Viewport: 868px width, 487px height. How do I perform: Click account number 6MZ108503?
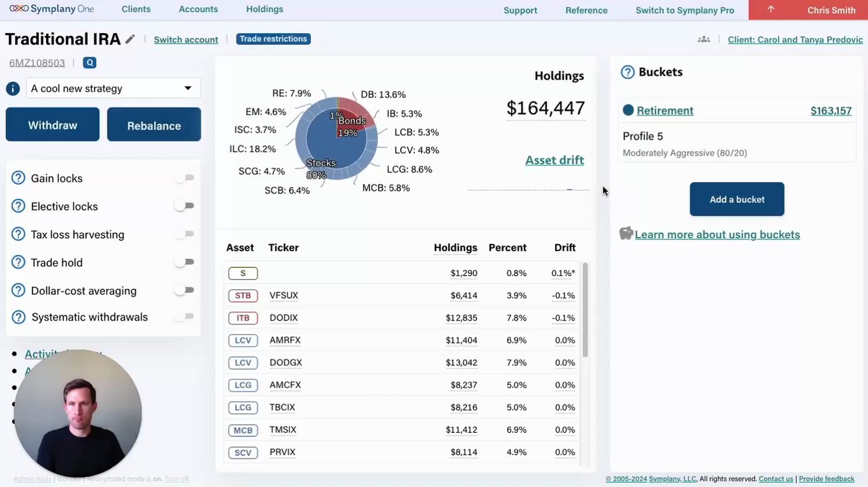pos(37,63)
